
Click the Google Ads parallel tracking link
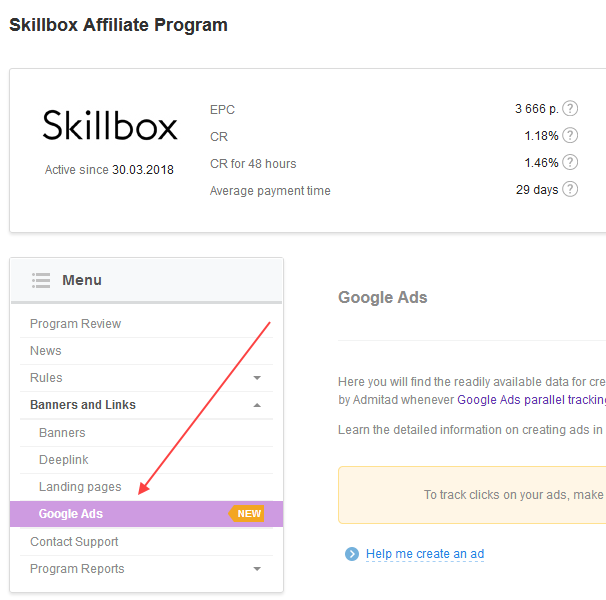pos(531,400)
